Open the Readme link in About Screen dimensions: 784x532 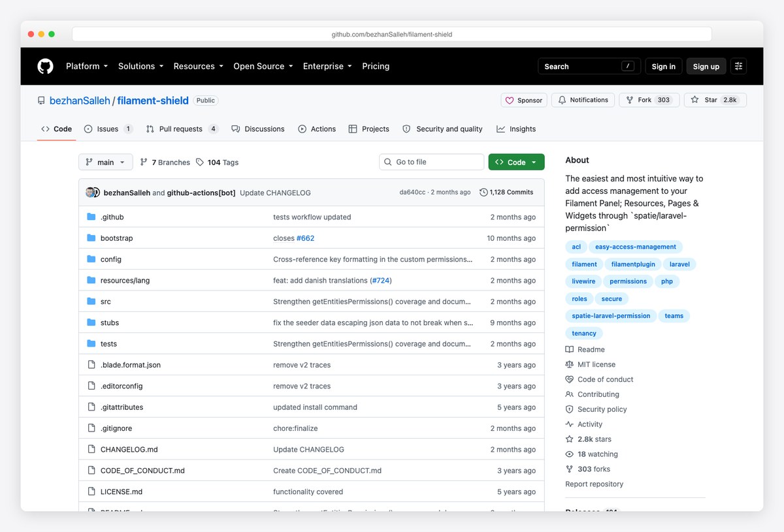(585, 350)
